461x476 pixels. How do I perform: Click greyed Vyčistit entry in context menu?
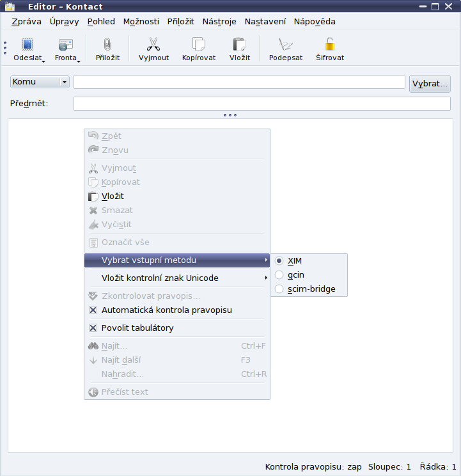pyautogui.click(x=177, y=225)
